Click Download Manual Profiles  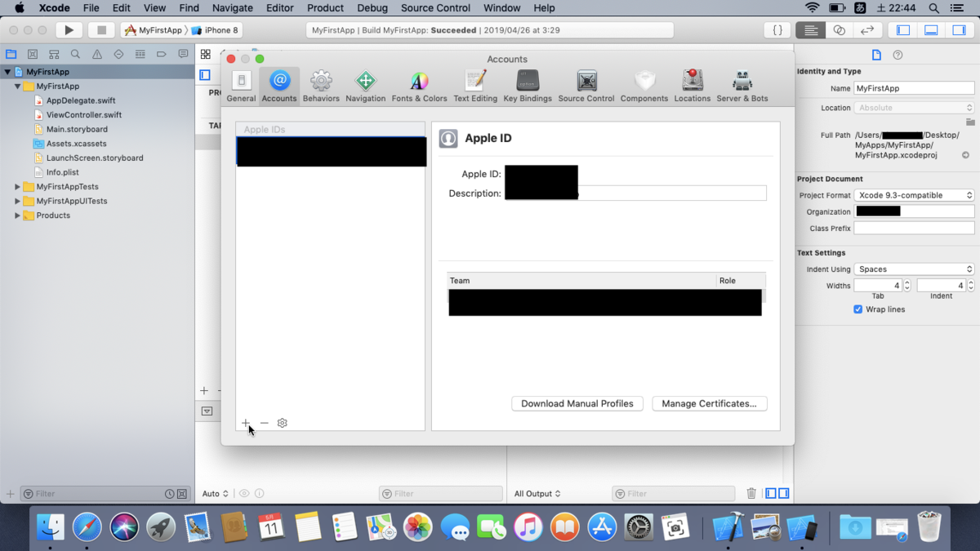pyautogui.click(x=577, y=403)
